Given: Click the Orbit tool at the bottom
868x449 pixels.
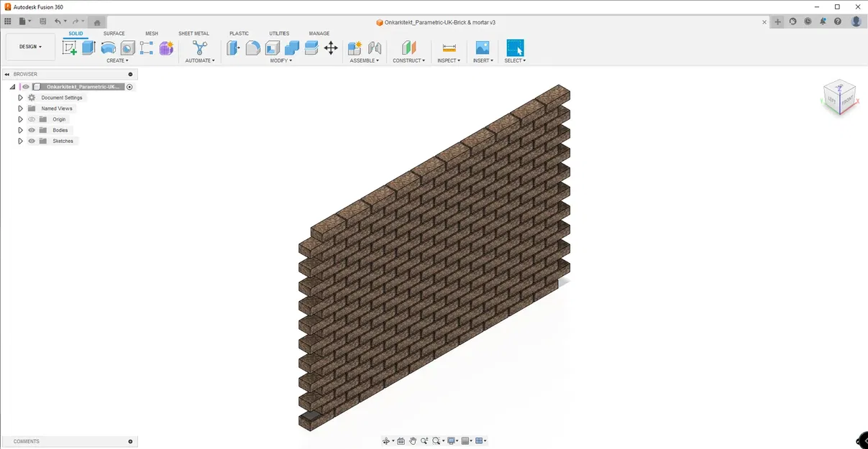Looking at the screenshot, I should coord(386,440).
